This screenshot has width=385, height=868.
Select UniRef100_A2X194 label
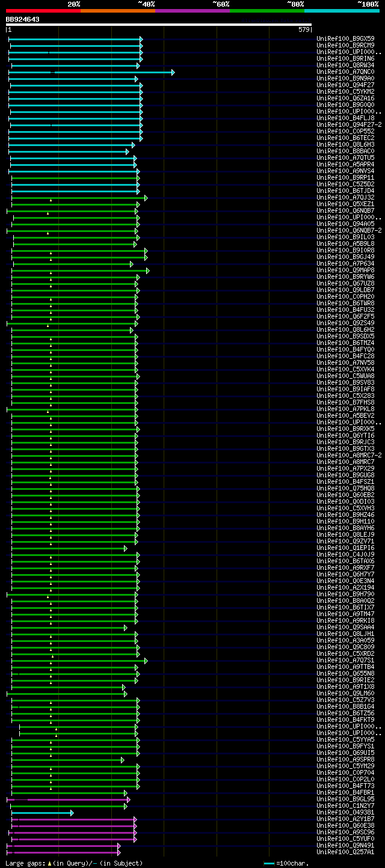click(x=346, y=587)
